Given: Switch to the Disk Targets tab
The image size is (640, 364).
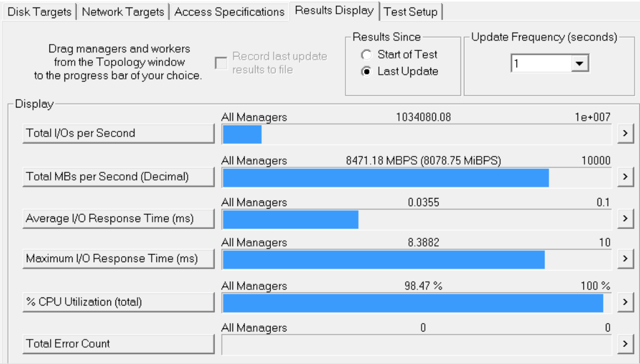Looking at the screenshot, I should [39, 12].
